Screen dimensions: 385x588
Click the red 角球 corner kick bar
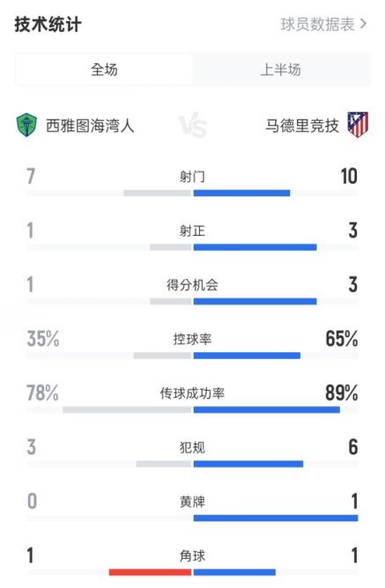(150, 572)
